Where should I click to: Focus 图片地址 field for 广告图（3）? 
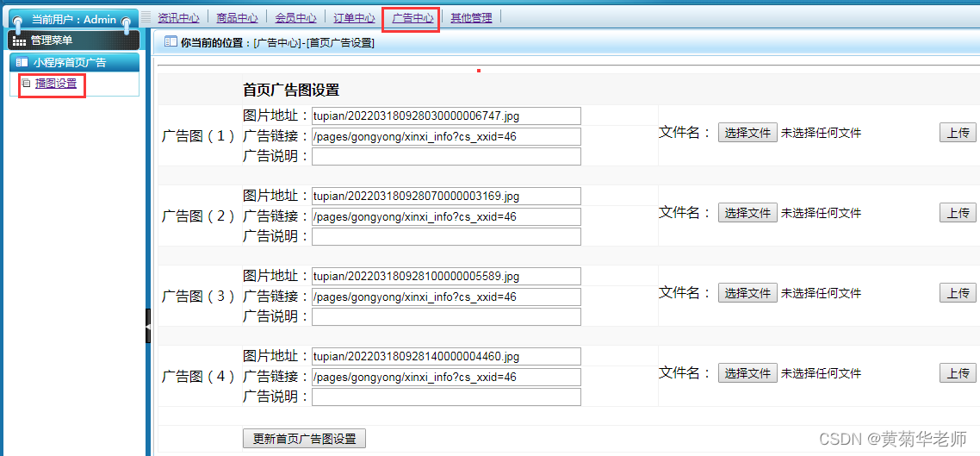(x=446, y=276)
